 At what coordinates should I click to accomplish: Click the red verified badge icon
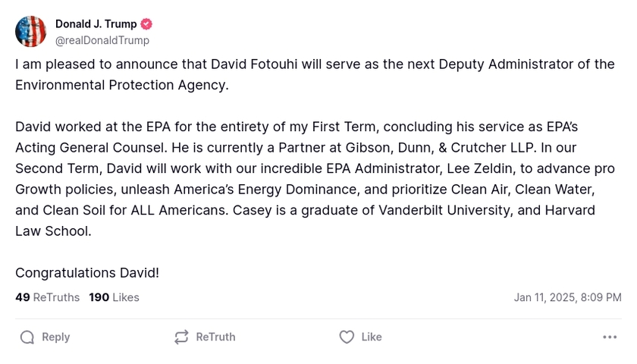coord(147,24)
